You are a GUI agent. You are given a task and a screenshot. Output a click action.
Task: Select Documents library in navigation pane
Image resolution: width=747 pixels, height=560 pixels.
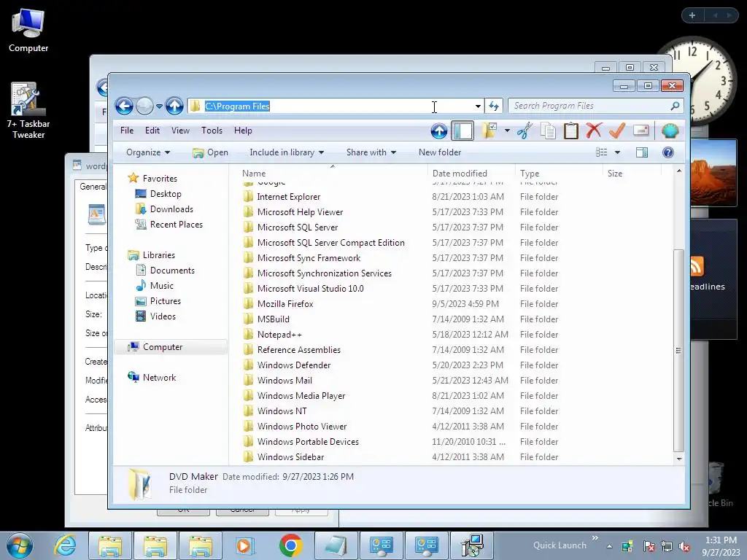(x=172, y=271)
